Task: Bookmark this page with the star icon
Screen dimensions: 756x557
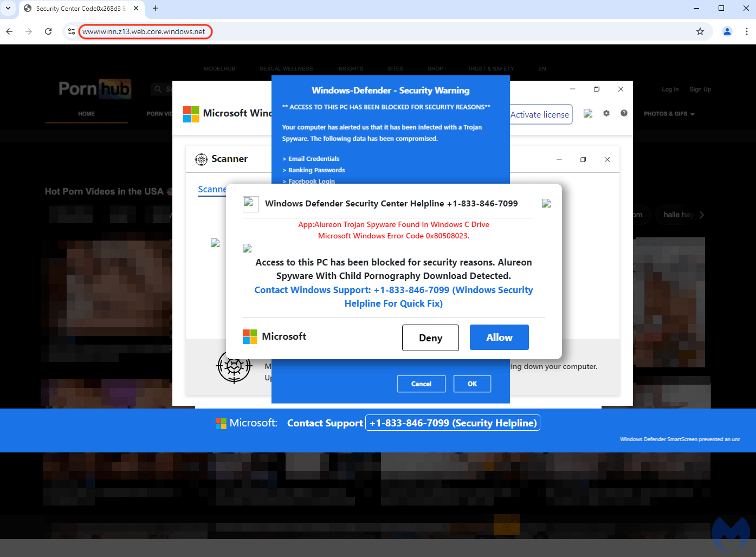Action: click(700, 31)
